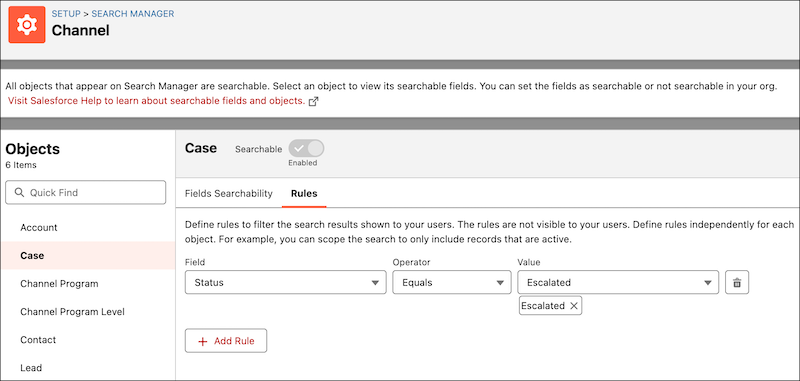800x381 pixels.
Task: Click the external link icon beside Help link
Action: click(314, 101)
